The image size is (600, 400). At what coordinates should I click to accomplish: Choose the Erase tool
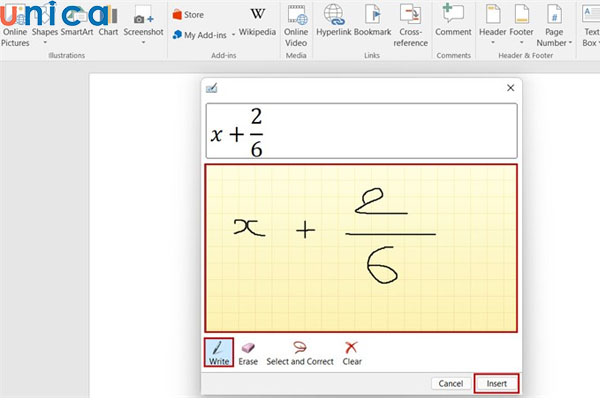coord(248,351)
